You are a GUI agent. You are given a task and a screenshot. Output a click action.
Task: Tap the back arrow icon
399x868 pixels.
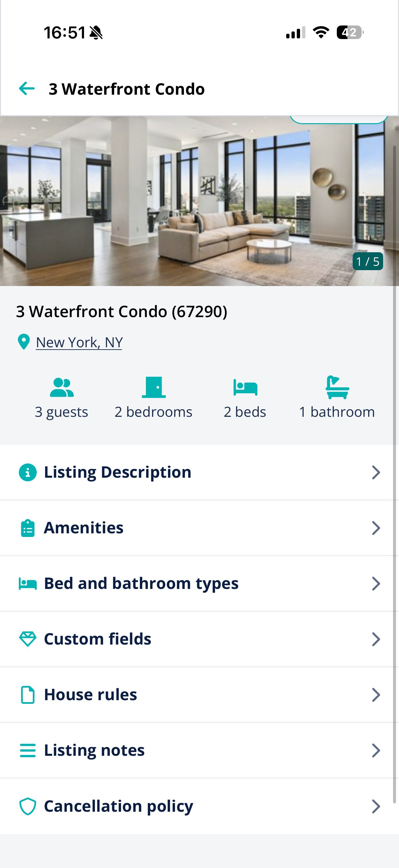click(x=26, y=89)
